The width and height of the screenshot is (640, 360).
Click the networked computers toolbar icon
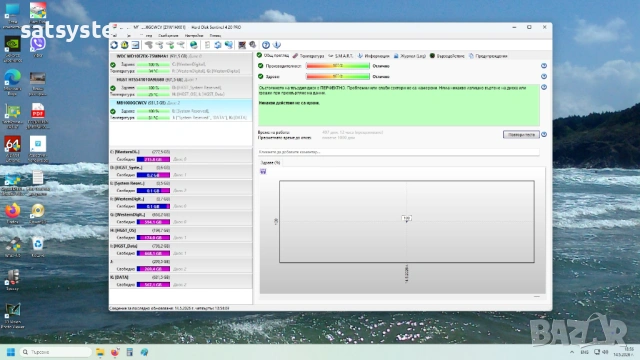(x=229, y=45)
